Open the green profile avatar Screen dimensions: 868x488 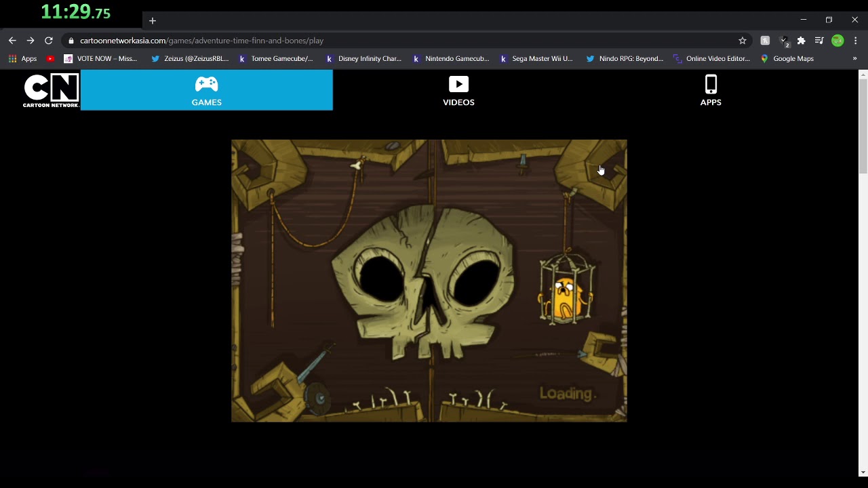tap(837, 41)
